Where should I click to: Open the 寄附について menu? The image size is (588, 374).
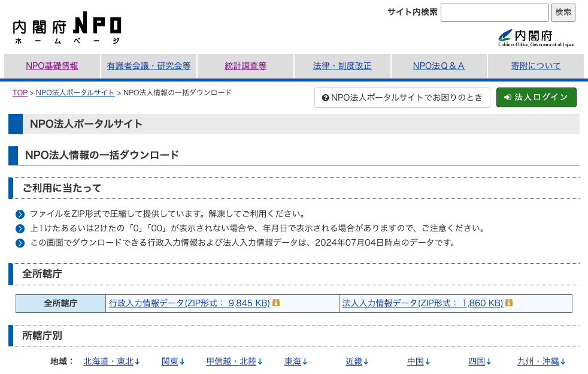[x=536, y=66]
